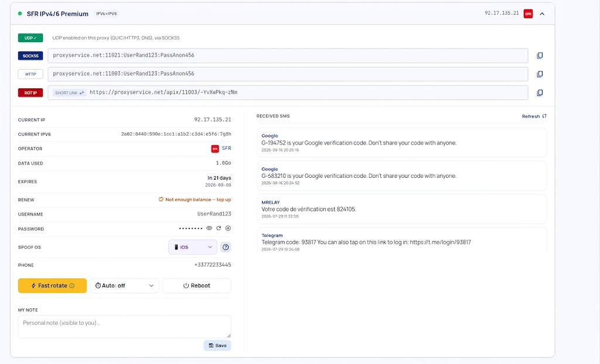Click the HTTP proxy address field
600x364 pixels.
pyautogui.click(x=288, y=74)
